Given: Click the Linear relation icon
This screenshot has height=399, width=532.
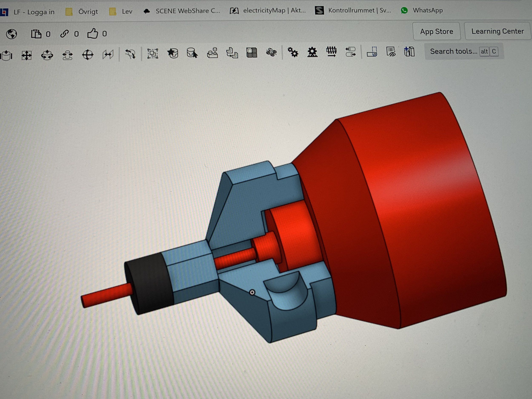Looking at the screenshot, I should pyautogui.click(x=351, y=52).
